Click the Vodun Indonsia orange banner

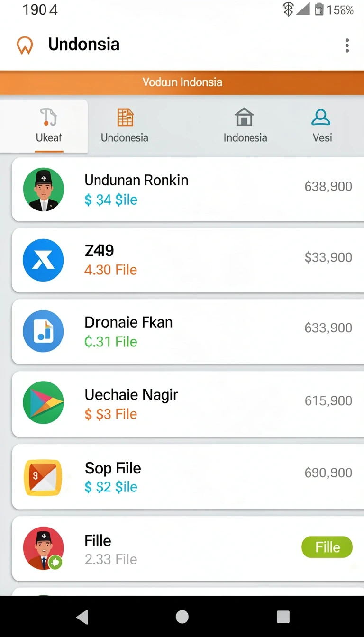(182, 82)
